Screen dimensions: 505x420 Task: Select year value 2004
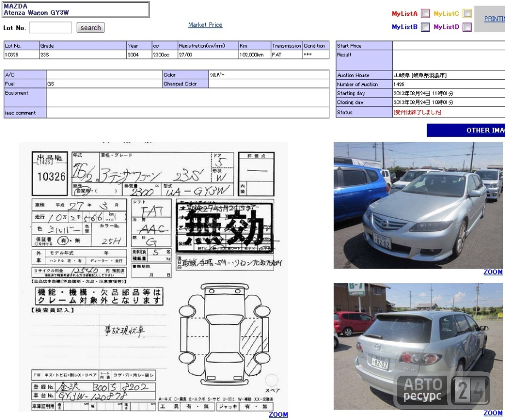140,55
